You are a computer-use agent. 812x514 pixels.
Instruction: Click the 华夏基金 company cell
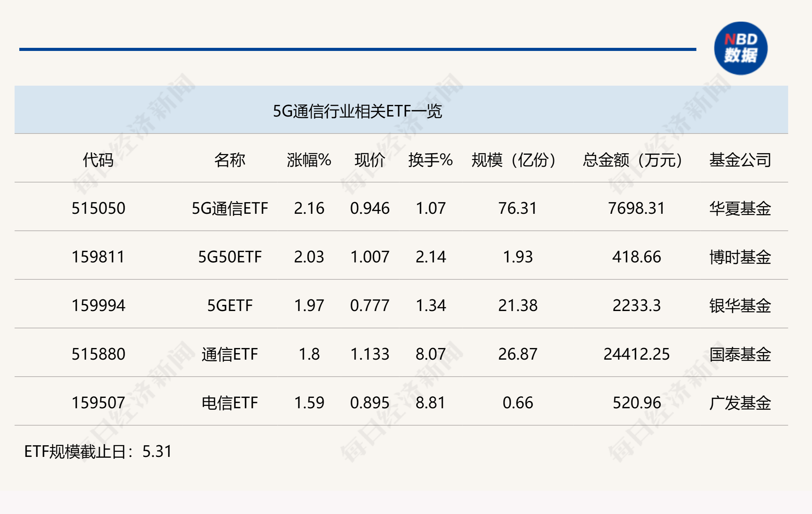pos(740,208)
